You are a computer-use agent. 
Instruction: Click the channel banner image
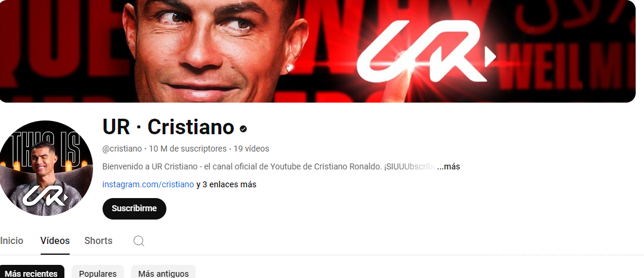coord(317,51)
